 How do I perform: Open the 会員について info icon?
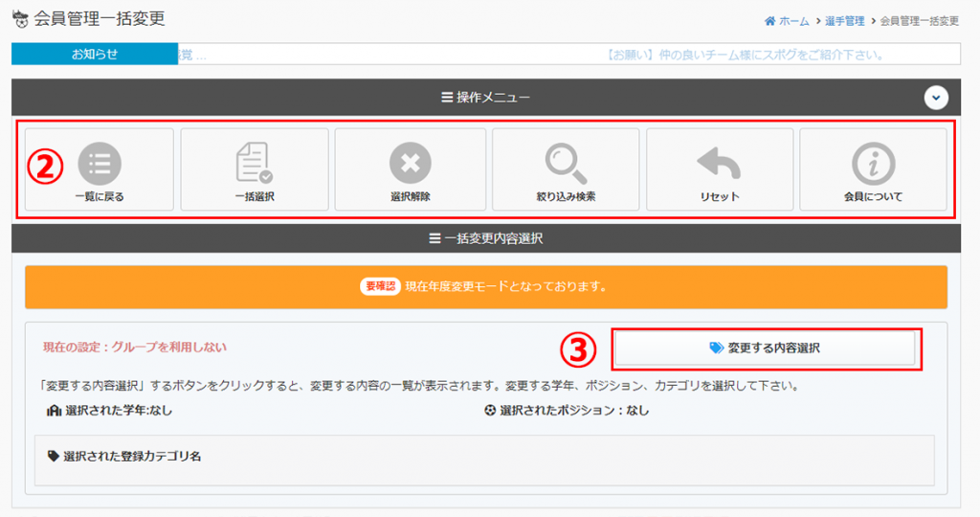click(873, 164)
